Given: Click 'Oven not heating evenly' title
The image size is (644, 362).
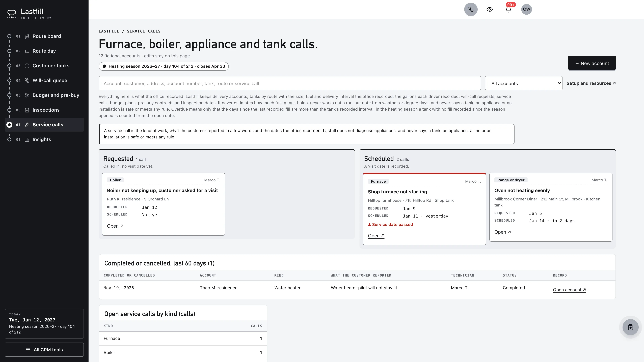Looking at the screenshot, I should point(522,190).
